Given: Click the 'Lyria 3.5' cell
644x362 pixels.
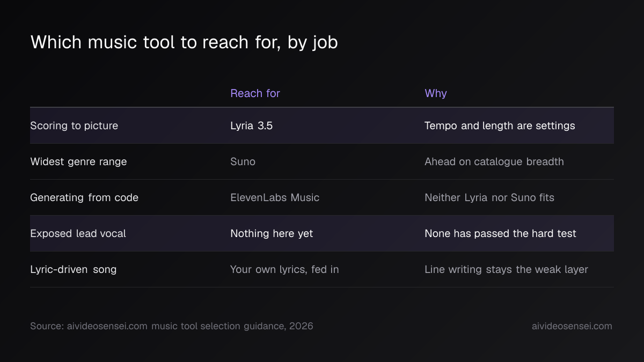Looking at the screenshot, I should click(251, 125).
